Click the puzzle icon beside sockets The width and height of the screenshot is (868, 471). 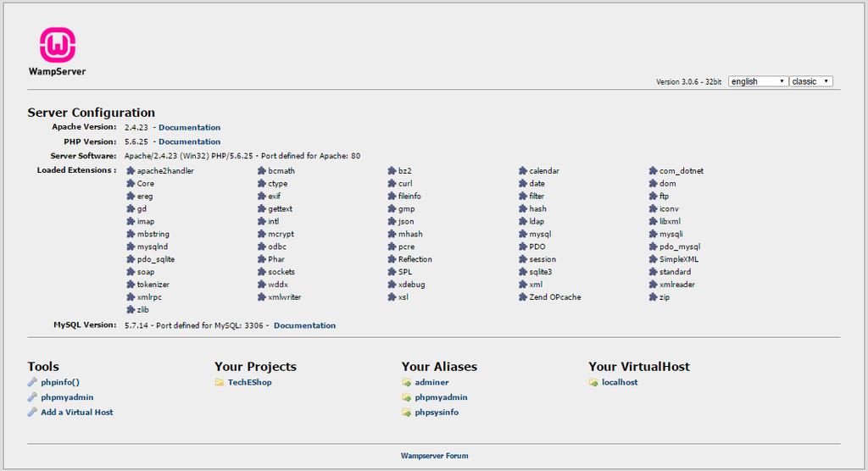pyautogui.click(x=262, y=271)
